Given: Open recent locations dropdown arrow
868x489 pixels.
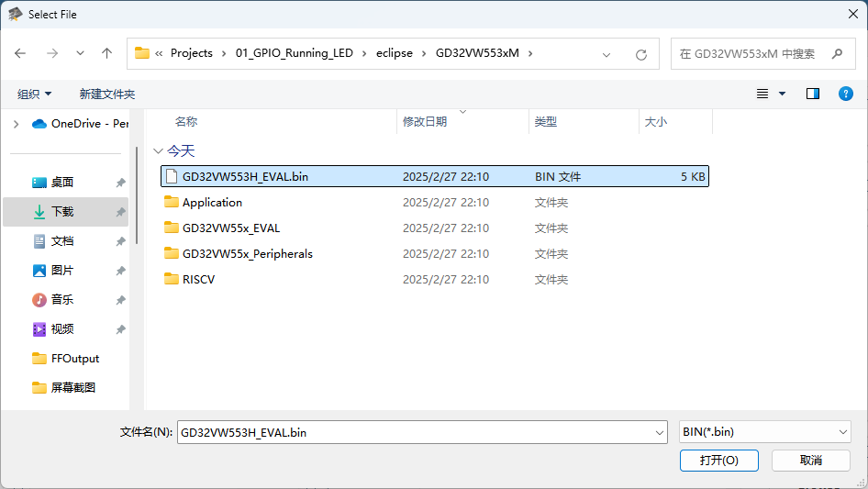Looking at the screenshot, I should click(80, 53).
